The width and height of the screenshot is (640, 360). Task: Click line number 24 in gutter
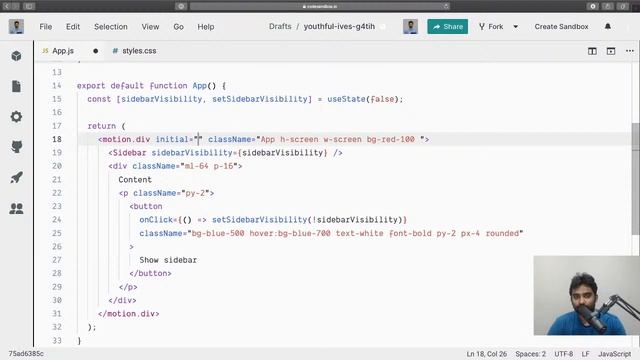(x=57, y=220)
